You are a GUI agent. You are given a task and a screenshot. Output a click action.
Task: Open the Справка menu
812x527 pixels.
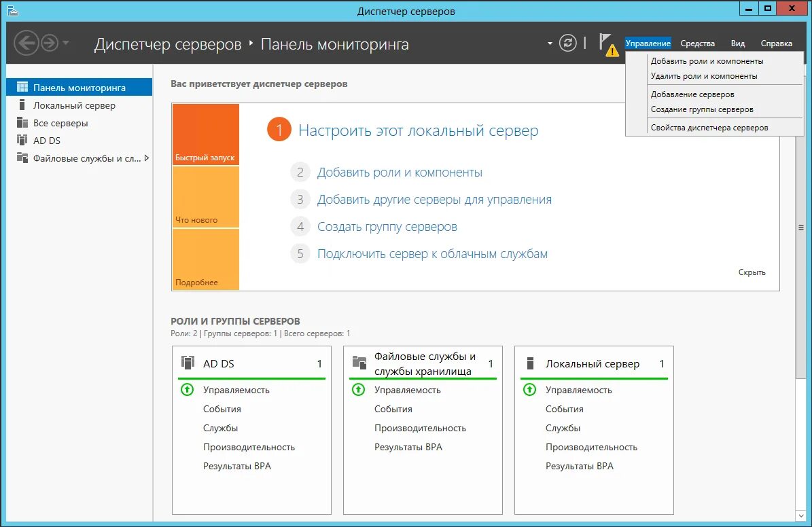tap(776, 43)
